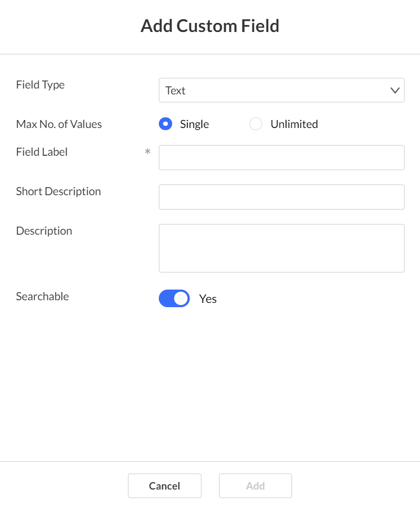The image size is (420, 505).
Task: Click the required asterisk beside Field Label
Action: coord(148,151)
